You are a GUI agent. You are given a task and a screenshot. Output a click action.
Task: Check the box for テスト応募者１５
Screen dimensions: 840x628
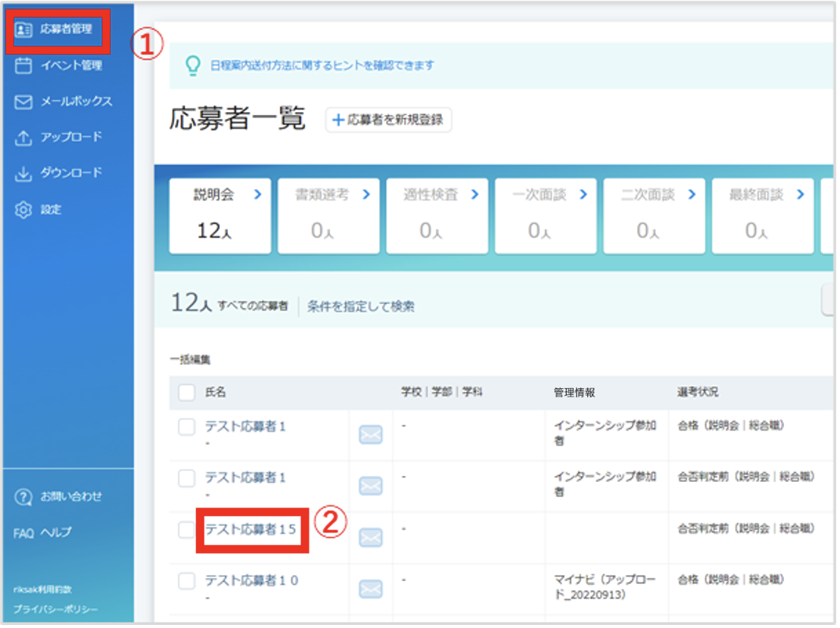tap(186, 530)
